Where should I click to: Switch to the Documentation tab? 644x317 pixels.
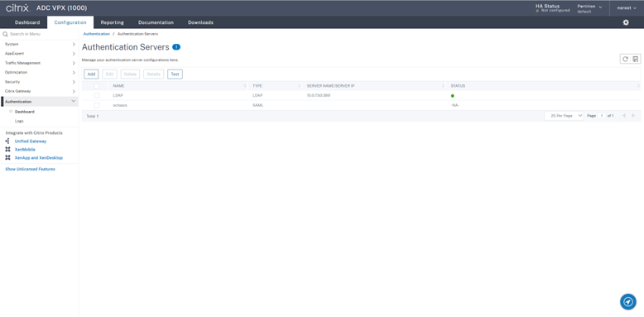[x=156, y=22]
